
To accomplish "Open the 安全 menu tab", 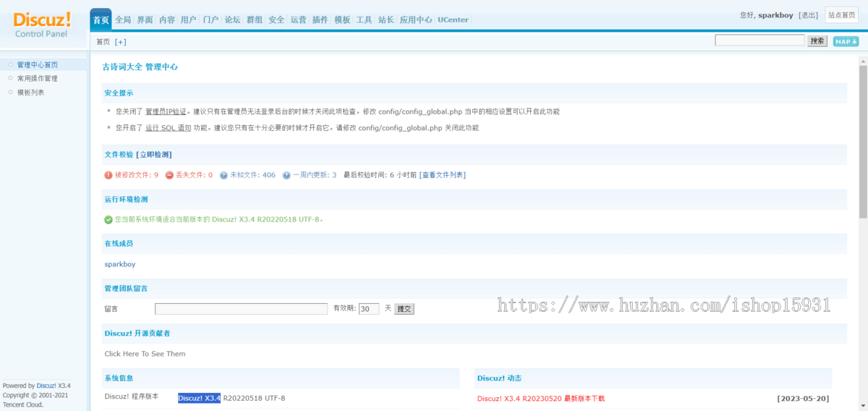I will (x=276, y=20).
